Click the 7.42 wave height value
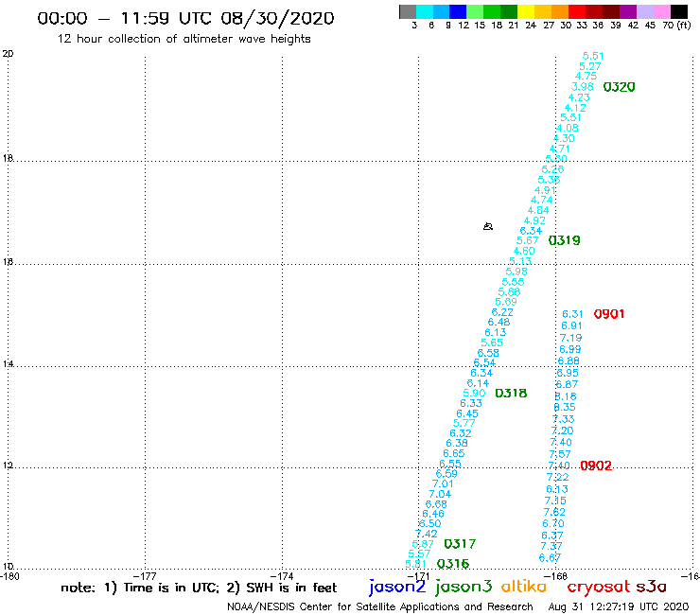Screen dimensions: 700x615 [427, 534]
